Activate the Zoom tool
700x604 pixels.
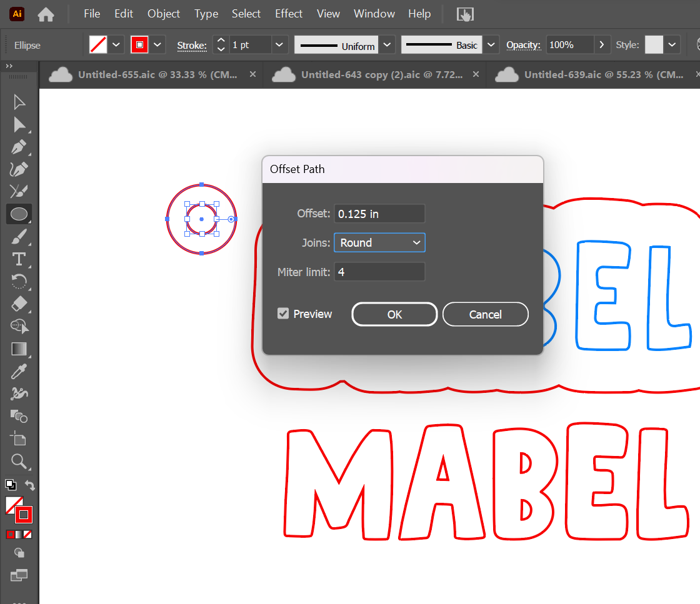click(19, 462)
